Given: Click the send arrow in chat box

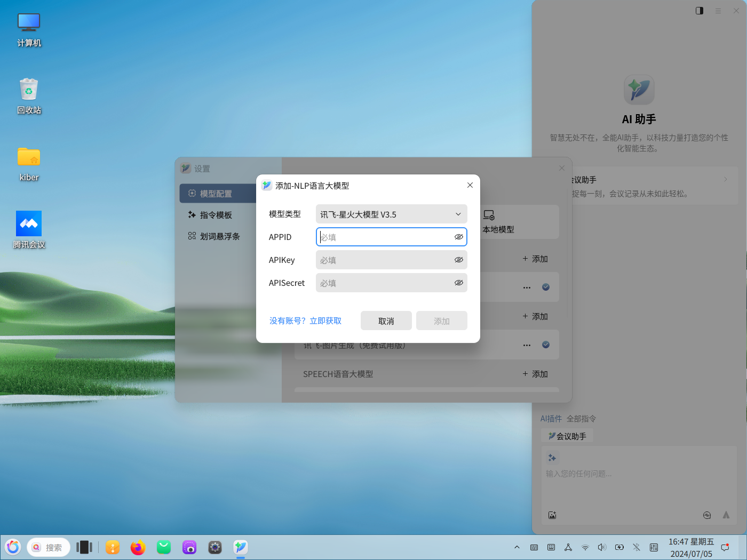Looking at the screenshot, I should pyautogui.click(x=726, y=515).
